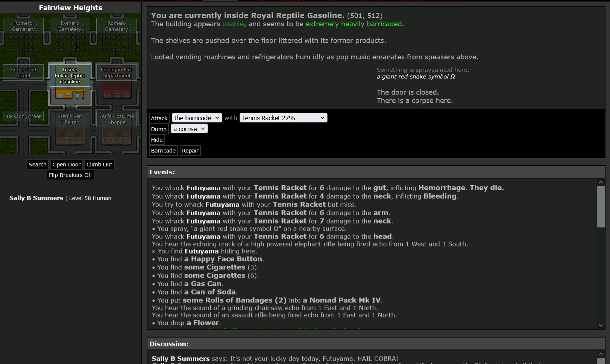Click the Inside Royal Reptile Gasoline tile

70,76
